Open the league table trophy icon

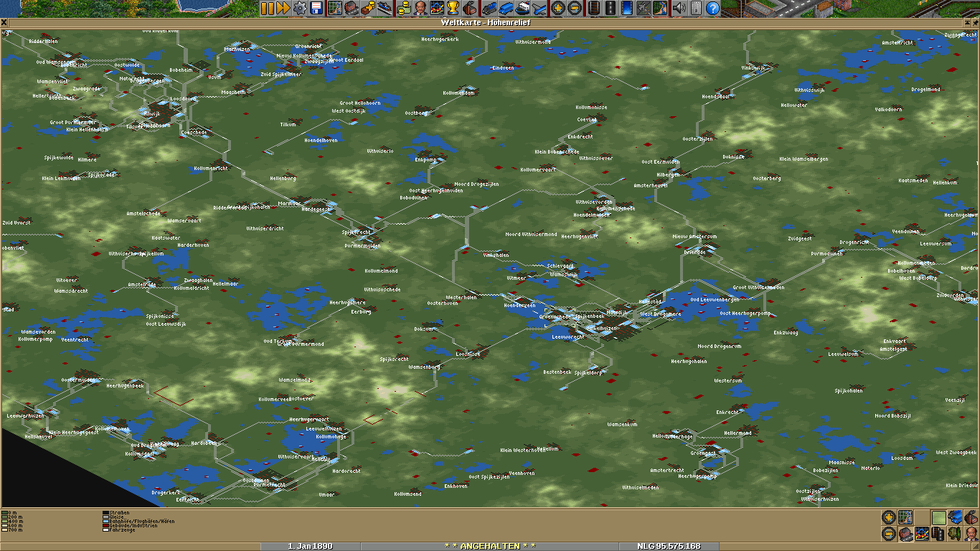coord(453,8)
